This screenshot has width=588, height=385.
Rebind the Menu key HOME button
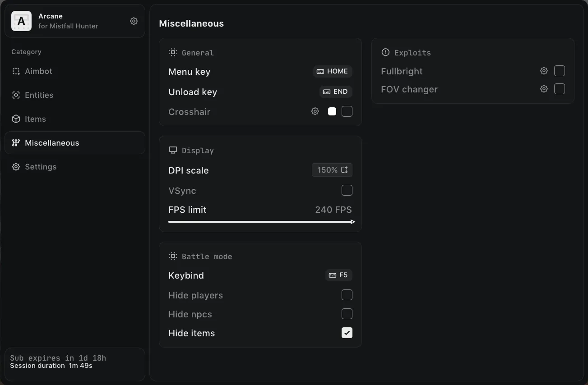pos(333,71)
